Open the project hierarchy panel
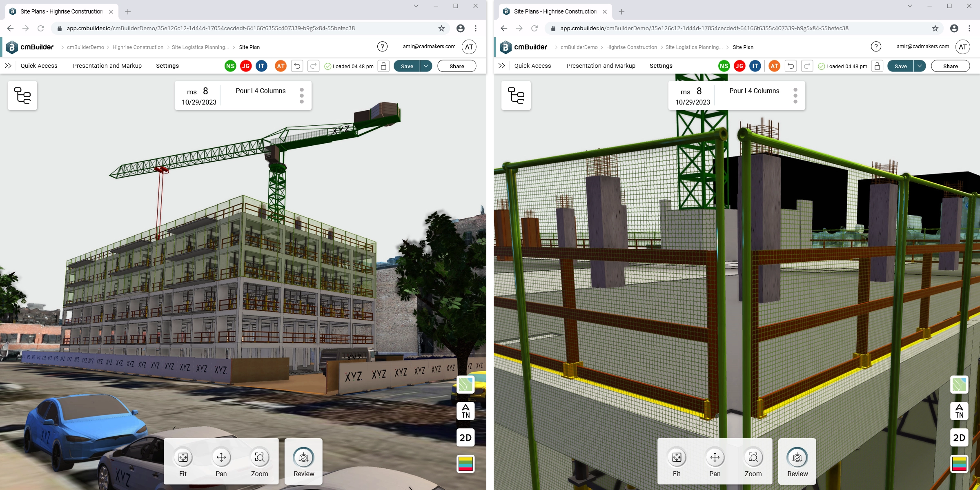Image resolution: width=980 pixels, height=490 pixels. point(22,95)
